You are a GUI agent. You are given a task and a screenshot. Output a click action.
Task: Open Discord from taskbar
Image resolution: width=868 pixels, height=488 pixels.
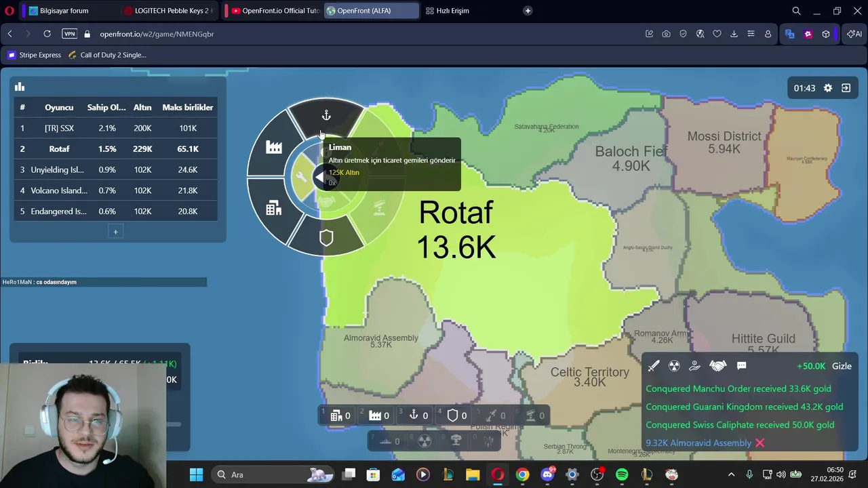(547, 474)
